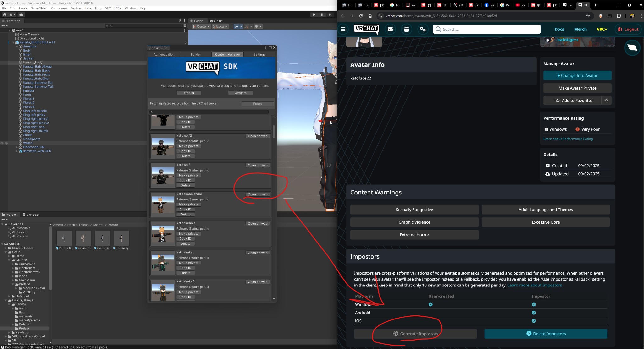The height and width of the screenshot is (349, 644).
Task: Open the Chrome three-dot menu
Action: 641,16
